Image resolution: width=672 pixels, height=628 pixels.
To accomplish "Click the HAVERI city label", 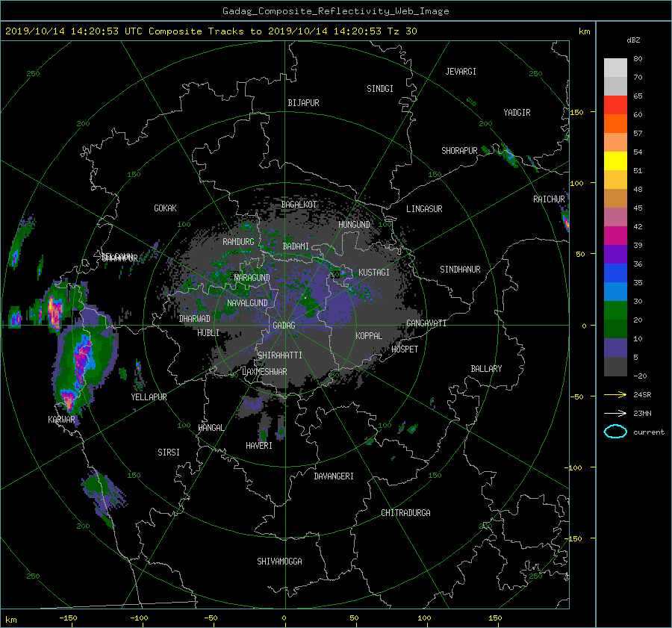I will pyautogui.click(x=259, y=446).
